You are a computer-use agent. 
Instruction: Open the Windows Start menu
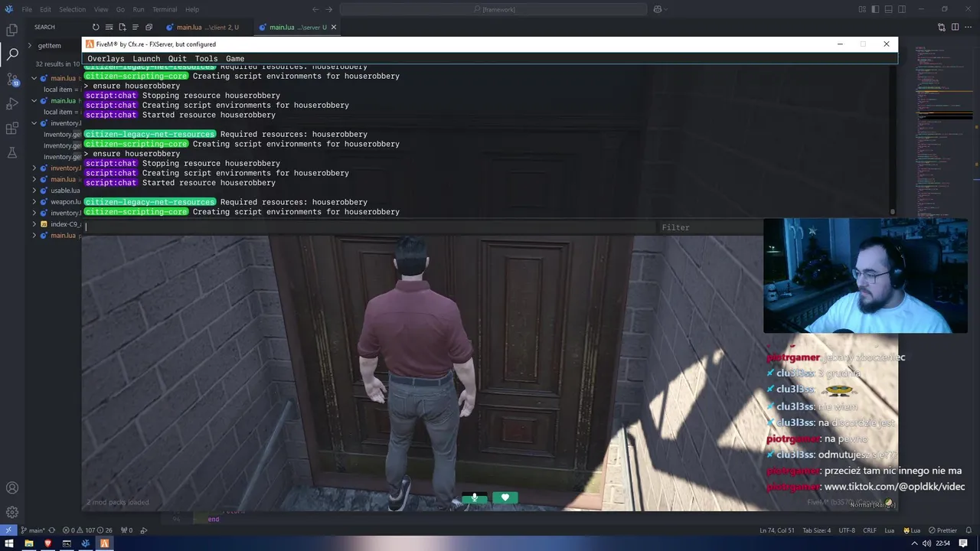click(x=9, y=543)
